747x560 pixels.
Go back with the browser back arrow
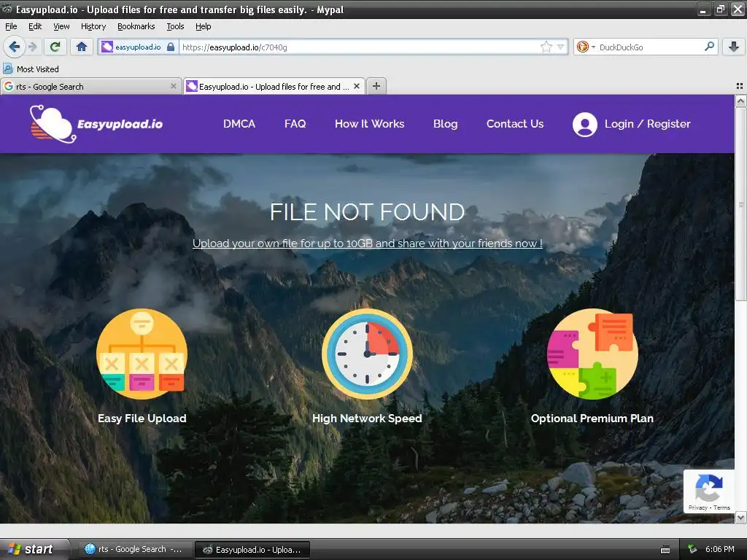pyautogui.click(x=15, y=47)
